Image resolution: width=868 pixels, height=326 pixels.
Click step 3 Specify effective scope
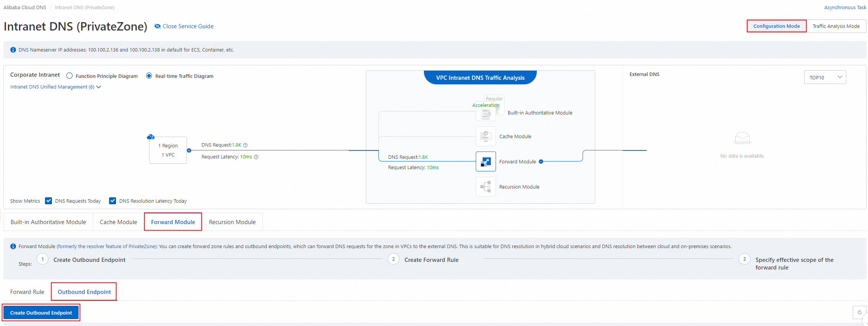794,264
